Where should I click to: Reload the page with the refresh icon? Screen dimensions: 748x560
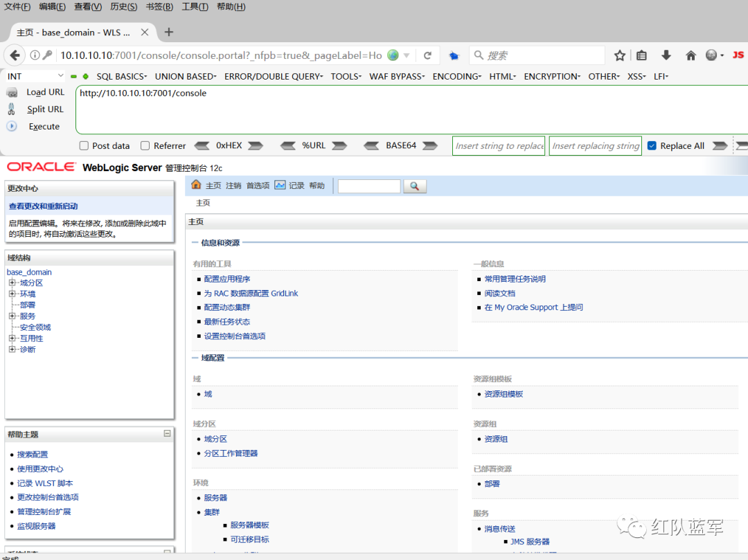tap(427, 55)
